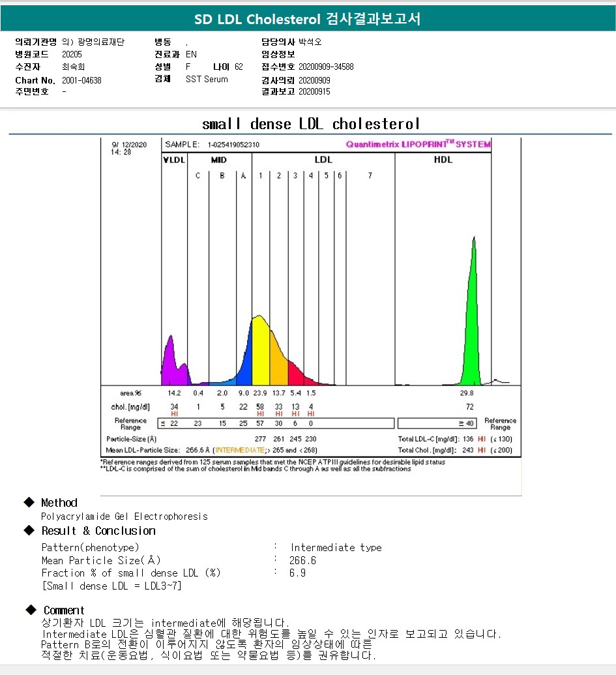Click the green HDL peak in the chart

pos(473,327)
